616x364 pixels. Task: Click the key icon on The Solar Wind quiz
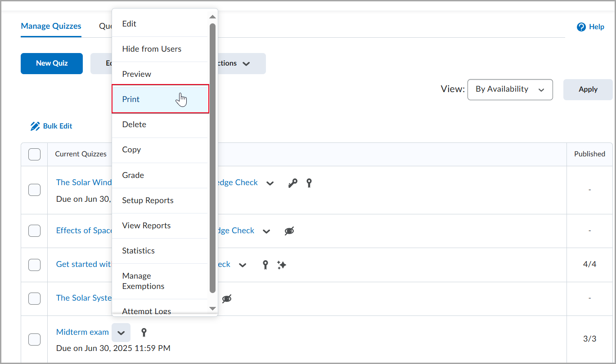click(293, 183)
